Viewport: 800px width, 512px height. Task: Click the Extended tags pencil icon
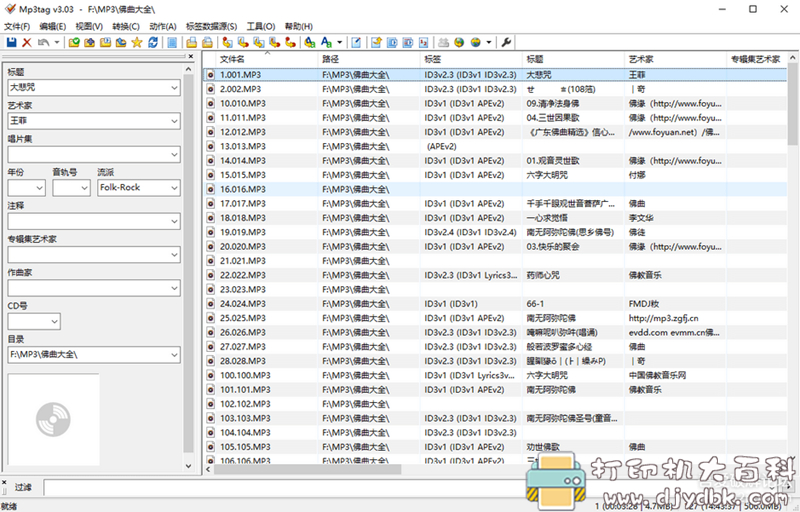(356, 42)
